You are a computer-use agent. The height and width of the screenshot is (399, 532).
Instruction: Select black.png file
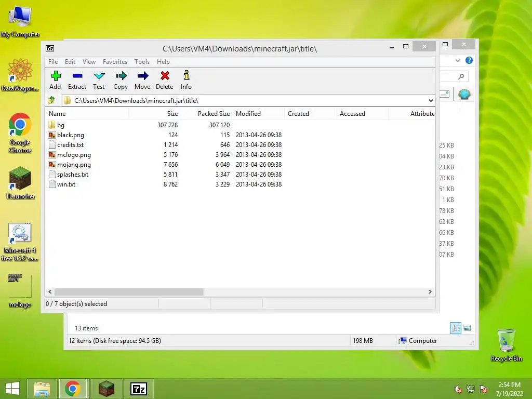click(x=70, y=135)
